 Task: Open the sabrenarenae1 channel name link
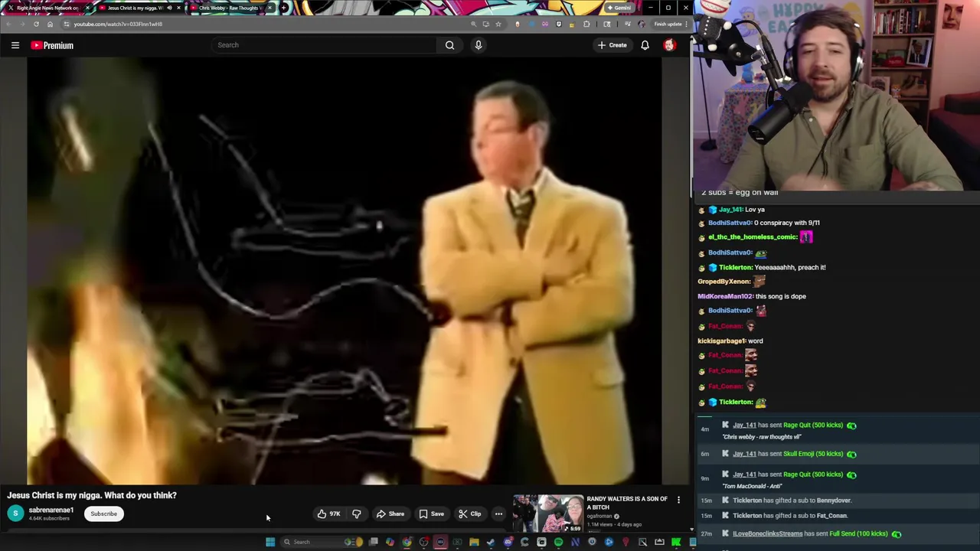(x=51, y=510)
